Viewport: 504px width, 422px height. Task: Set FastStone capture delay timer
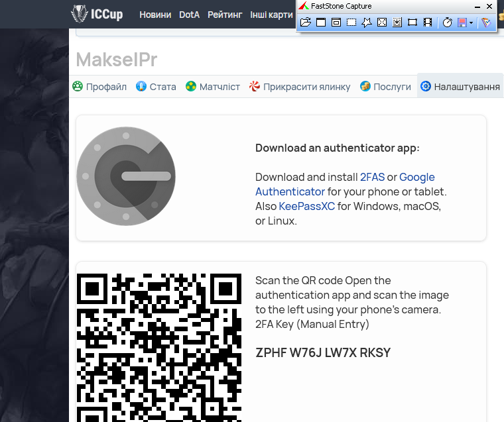coord(447,22)
